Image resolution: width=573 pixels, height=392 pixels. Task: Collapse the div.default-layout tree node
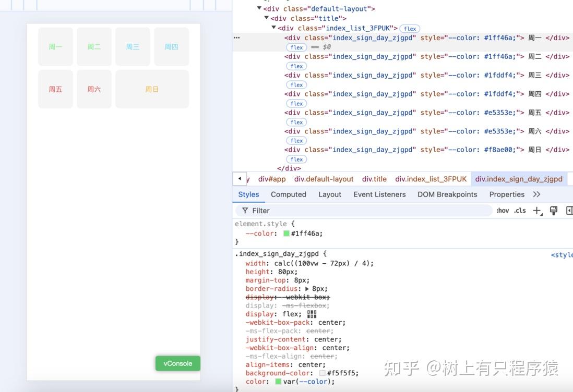tap(259, 8)
